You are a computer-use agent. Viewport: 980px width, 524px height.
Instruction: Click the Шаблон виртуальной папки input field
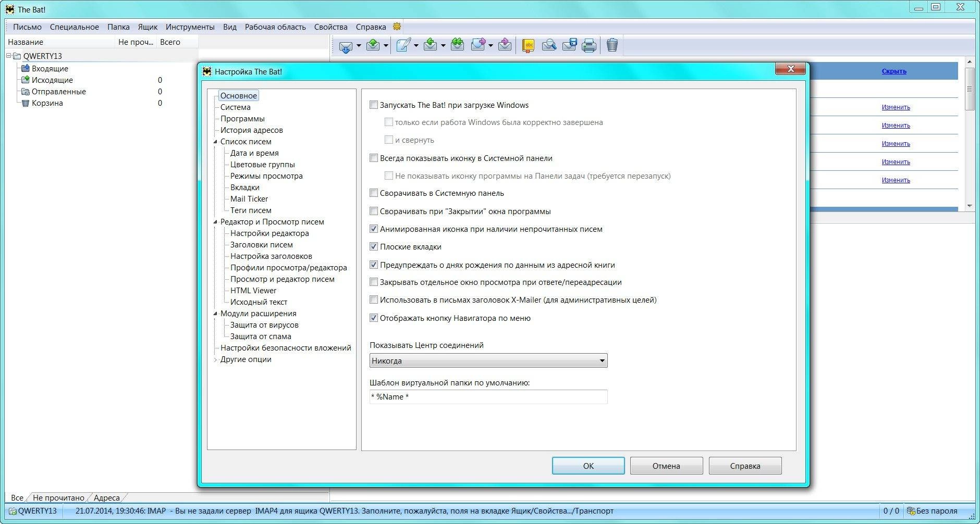point(488,397)
